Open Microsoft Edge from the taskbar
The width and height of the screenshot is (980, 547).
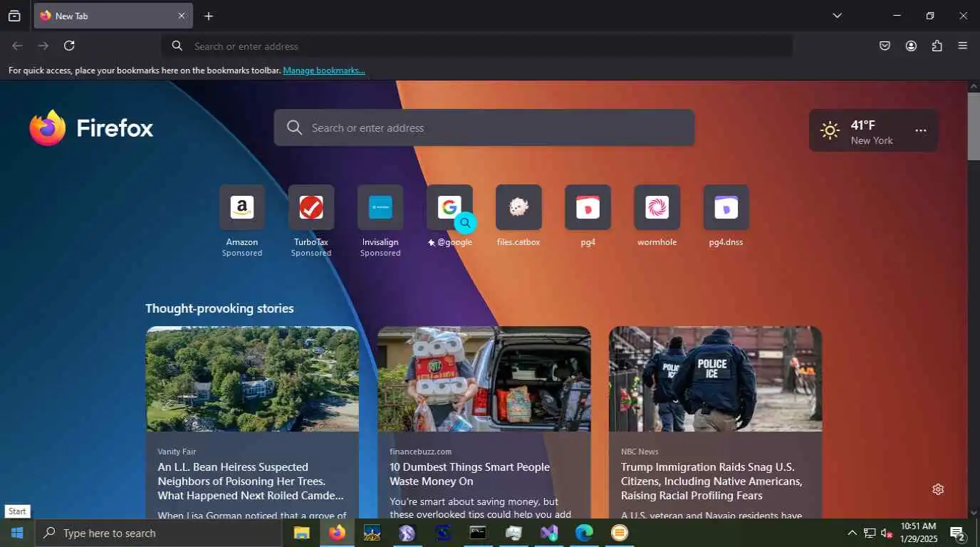tap(584, 533)
